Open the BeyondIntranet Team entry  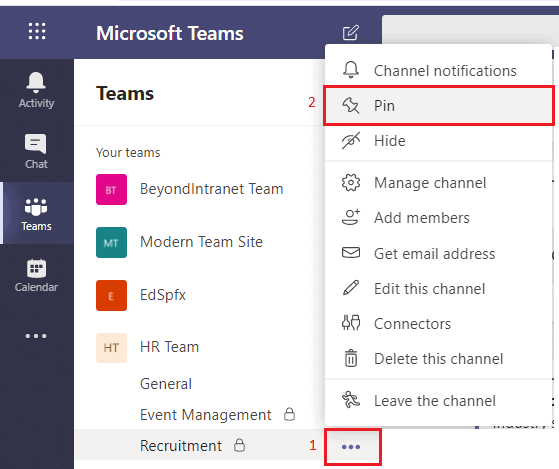click(x=211, y=189)
